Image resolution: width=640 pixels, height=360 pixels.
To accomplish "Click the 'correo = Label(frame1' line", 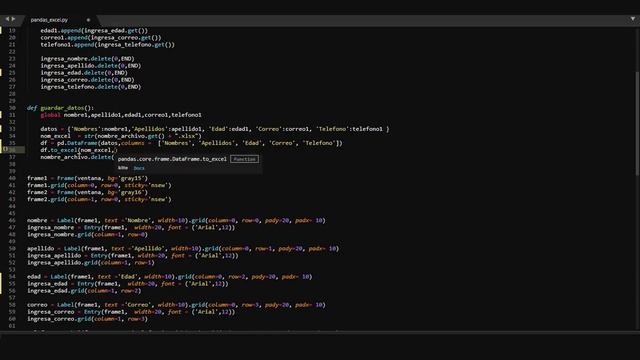I will (176, 305).
